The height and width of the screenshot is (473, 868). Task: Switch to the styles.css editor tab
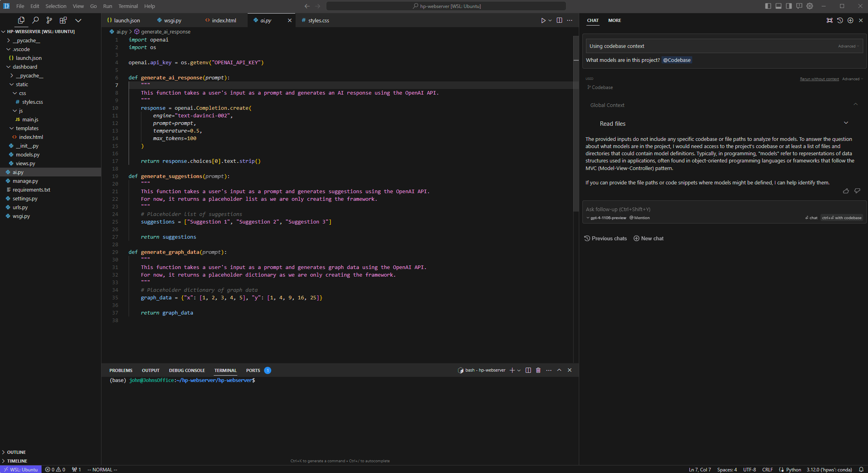(318, 20)
